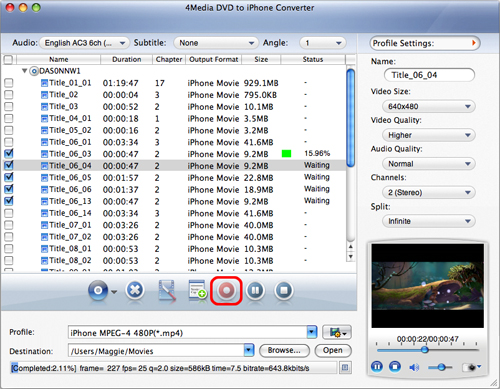Viewport: 500px width, 389px height.
Task: Click the preview seek slider handle
Action: point(425,350)
